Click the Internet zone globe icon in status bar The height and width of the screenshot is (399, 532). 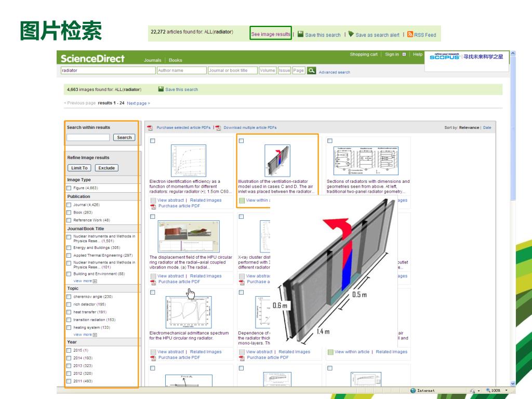pyautogui.click(x=413, y=391)
